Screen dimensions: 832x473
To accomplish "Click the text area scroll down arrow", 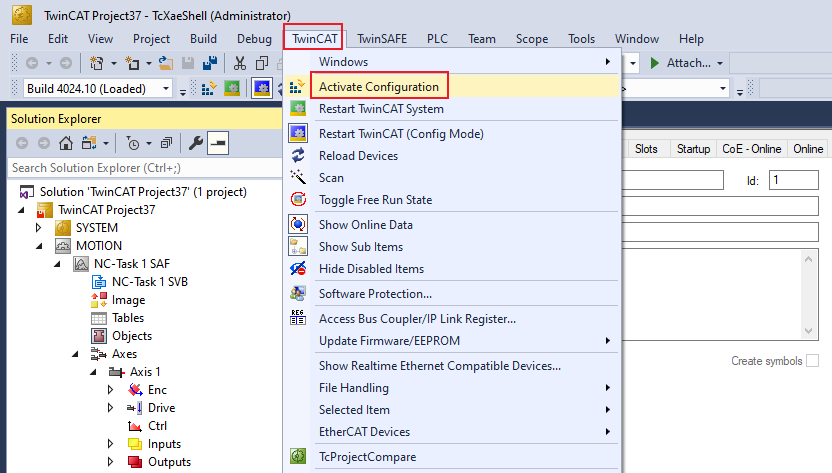I will click(808, 331).
